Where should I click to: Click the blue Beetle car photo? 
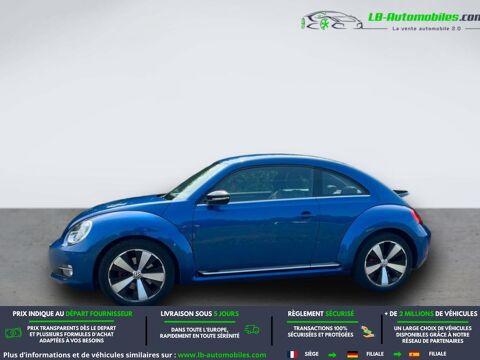(x=239, y=229)
